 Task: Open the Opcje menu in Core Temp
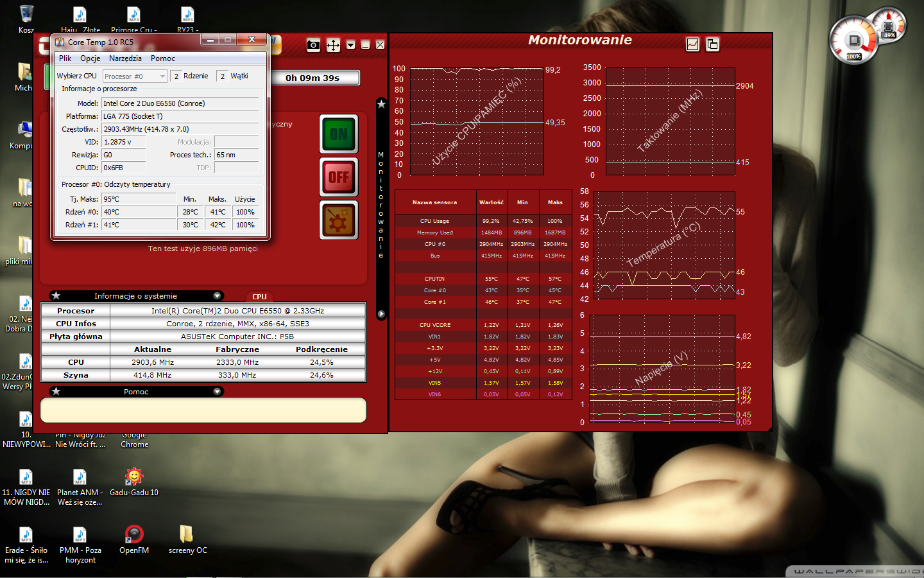90,58
